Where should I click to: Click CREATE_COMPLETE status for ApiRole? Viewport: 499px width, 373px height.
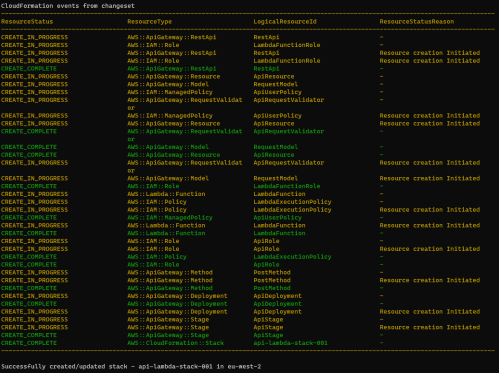tap(29, 265)
